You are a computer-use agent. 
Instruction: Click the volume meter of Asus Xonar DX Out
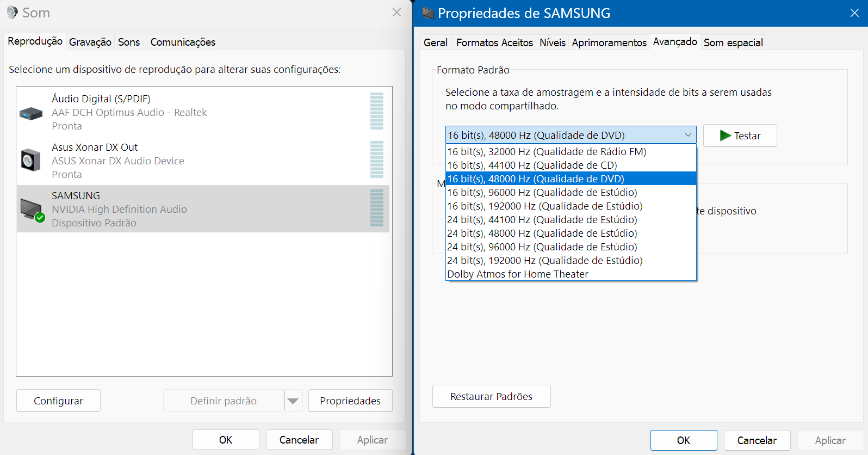point(377,159)
